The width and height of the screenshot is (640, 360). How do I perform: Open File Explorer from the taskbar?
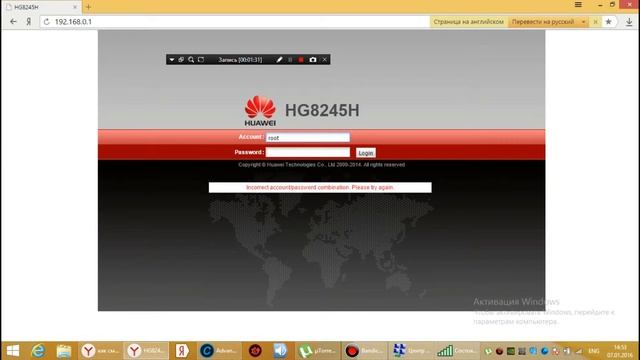click(64, 351)
